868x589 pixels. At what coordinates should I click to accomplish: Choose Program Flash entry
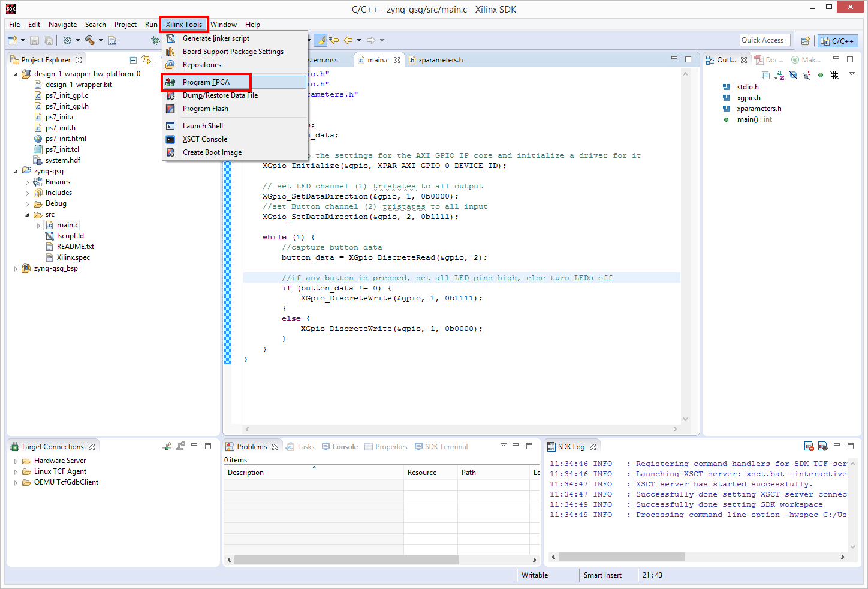[x=234, y=109]
